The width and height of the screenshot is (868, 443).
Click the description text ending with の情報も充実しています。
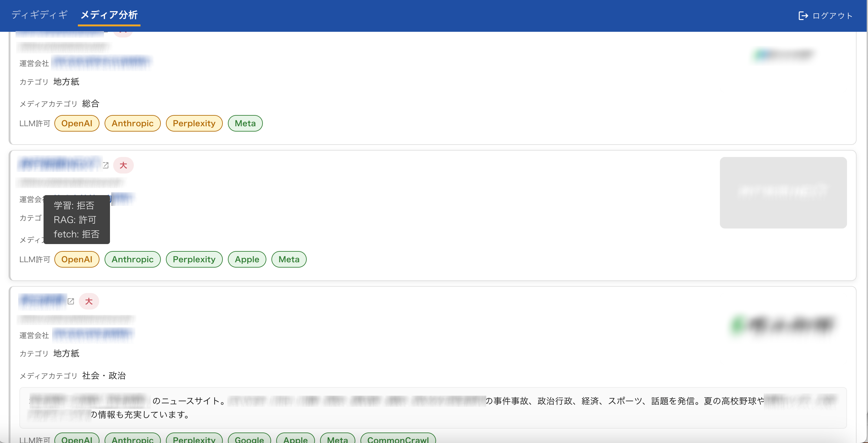click(433, 408)
